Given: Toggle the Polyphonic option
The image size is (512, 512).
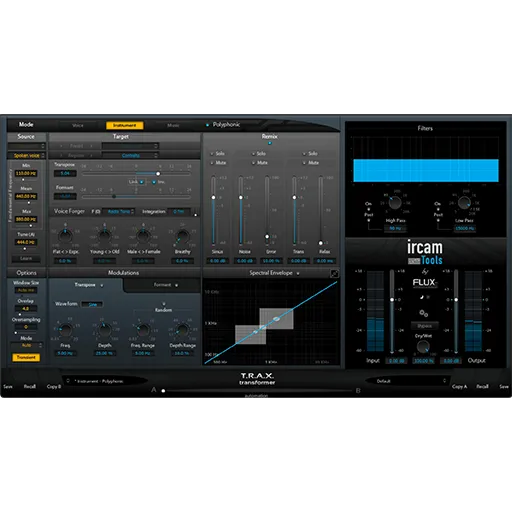Looking at the screenshot, I should tap(207, 125).
